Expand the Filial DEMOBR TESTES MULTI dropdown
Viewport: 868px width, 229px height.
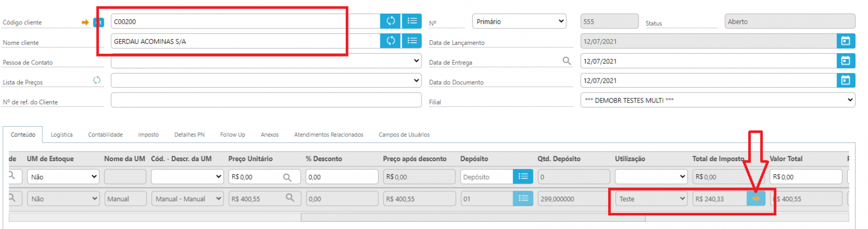pyautogui.click(x=718, y=100)
